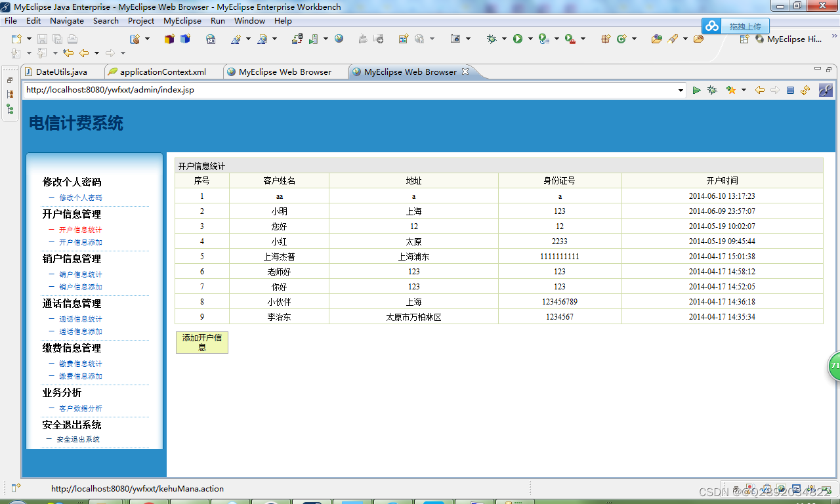Viewport: 840px width, 504px height.
Task: Open the dropdown arrow beside Run button
Action: [x=530, y=39]
